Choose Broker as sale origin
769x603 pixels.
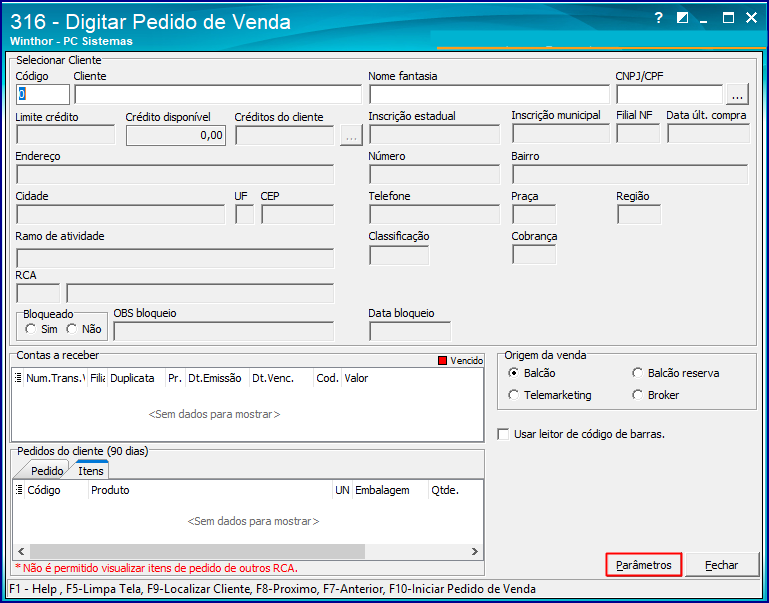pyautogui.click(x=637, y=395)
